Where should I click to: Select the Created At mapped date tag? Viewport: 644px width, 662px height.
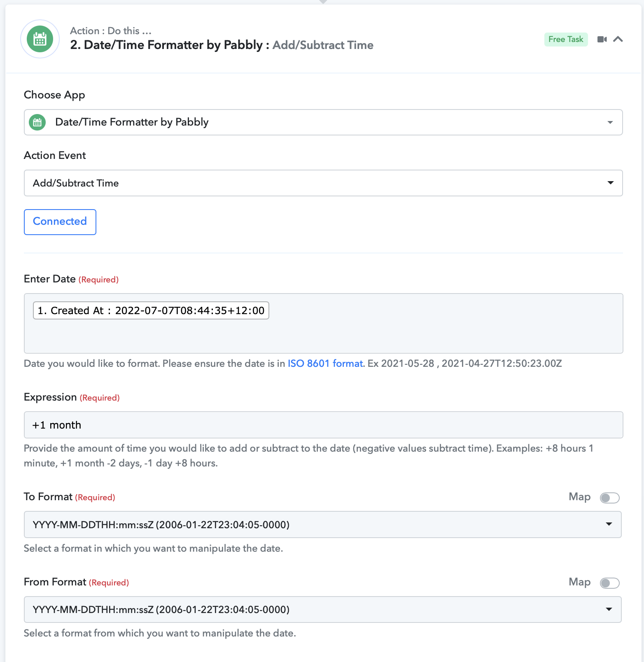coord(151,310)
